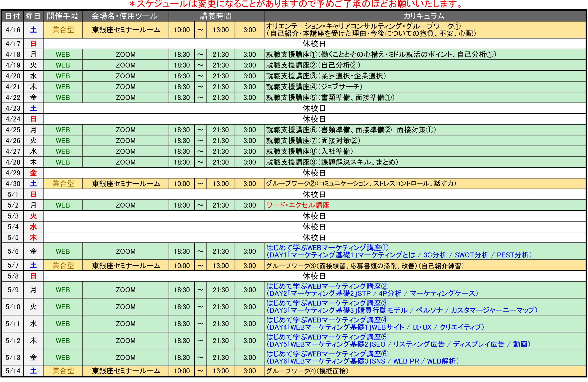This screenshot has height=382, width=588.
Task: Click 21:30 in the 4/26 row
Action: pos(221,141)
